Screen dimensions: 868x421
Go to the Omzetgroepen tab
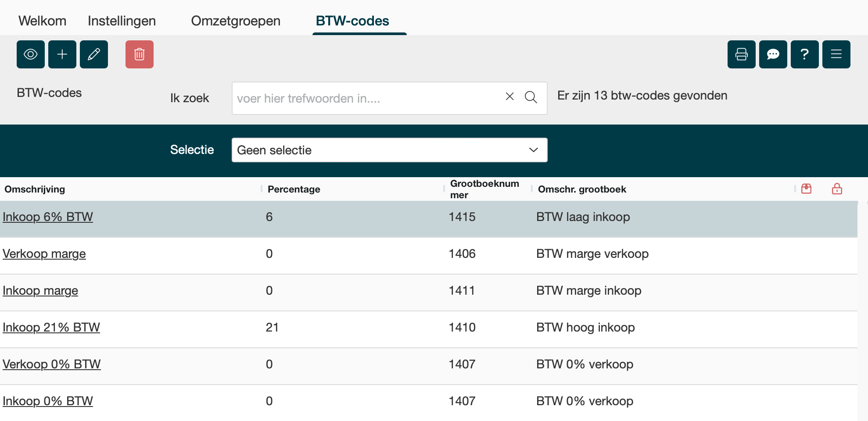click(236, 21)
